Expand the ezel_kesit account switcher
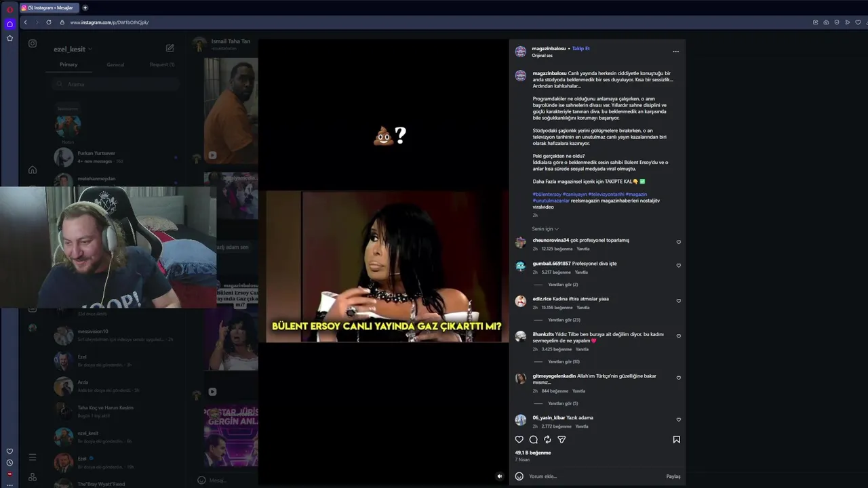The width and height of the screenshot is (868, 488). (73, 49)
